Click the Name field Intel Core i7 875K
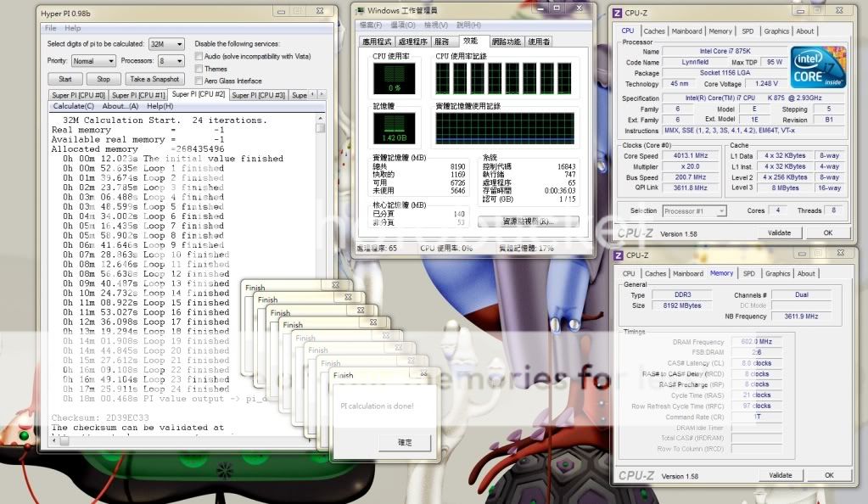 pos(725,51)
